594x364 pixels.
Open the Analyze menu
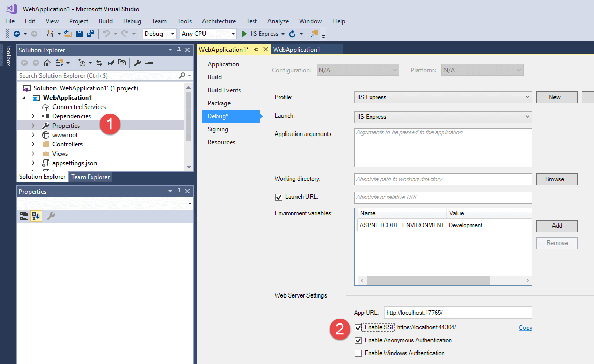(278, 21)
